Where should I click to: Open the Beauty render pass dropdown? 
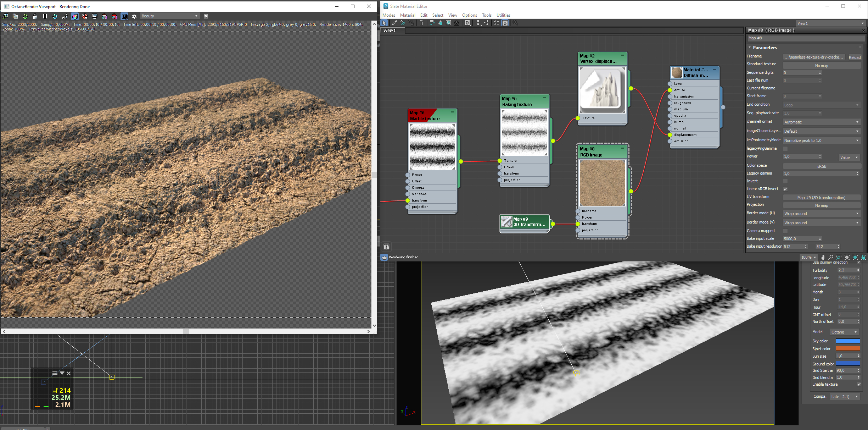click(x=169, y=16)
